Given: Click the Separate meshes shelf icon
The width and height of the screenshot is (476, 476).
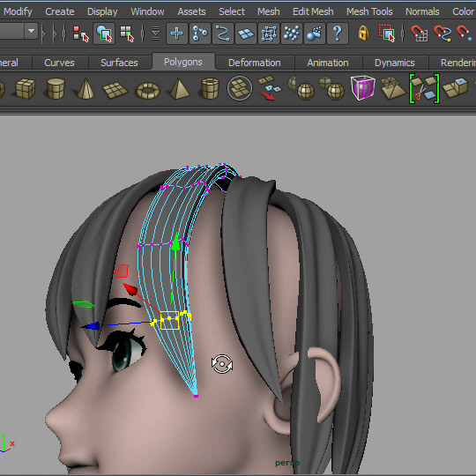Looking at the screenshot, I should point(269,88).
